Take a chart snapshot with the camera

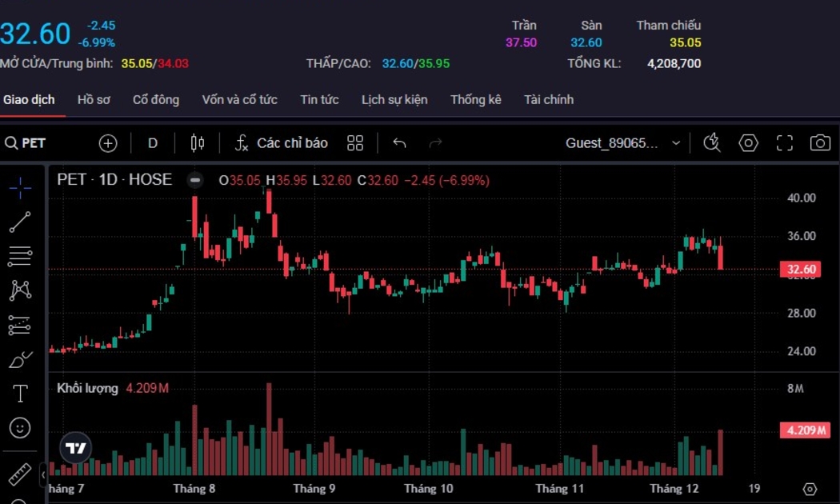pyautogui.click(x=820, y=143)
